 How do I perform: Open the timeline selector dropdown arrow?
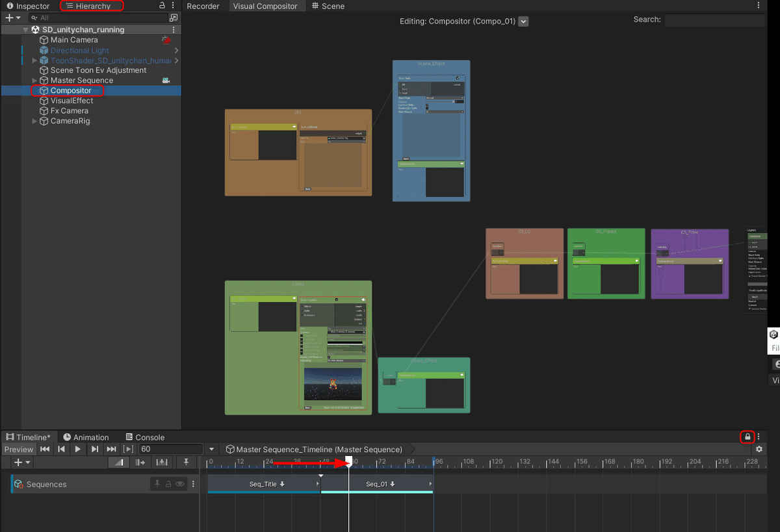tap(211, 449)
